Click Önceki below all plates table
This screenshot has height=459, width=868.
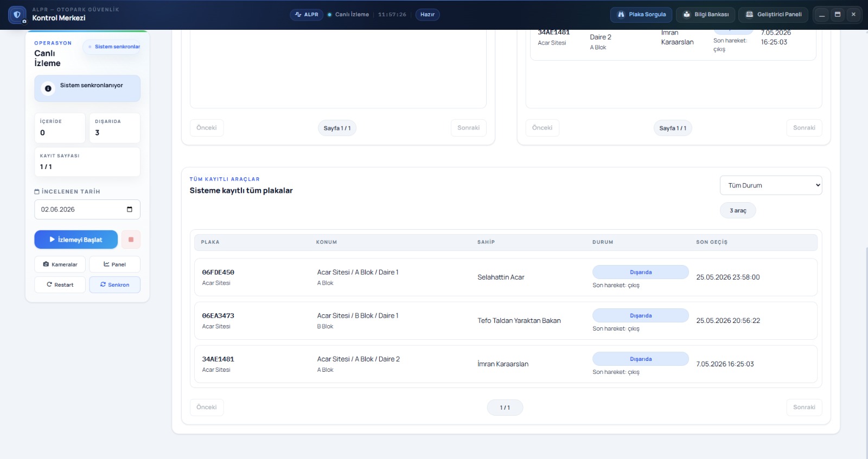207,407
